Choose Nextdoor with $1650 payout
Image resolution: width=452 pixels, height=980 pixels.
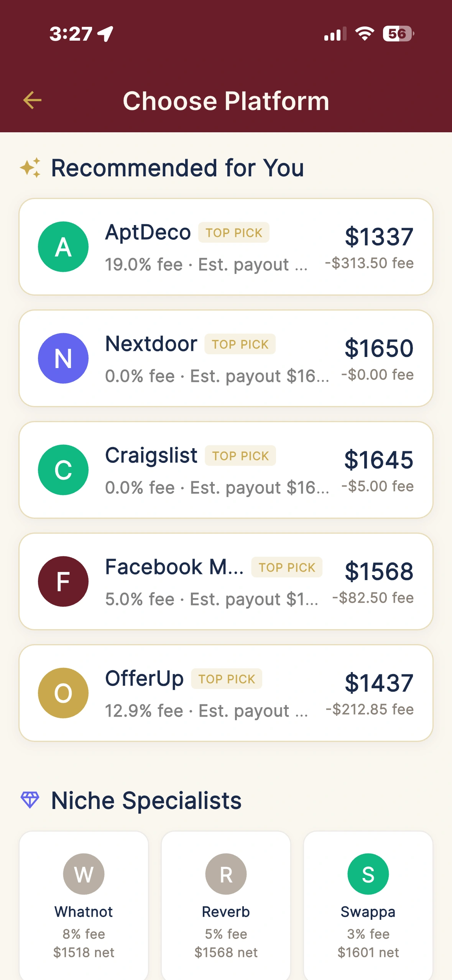(379, 348)
